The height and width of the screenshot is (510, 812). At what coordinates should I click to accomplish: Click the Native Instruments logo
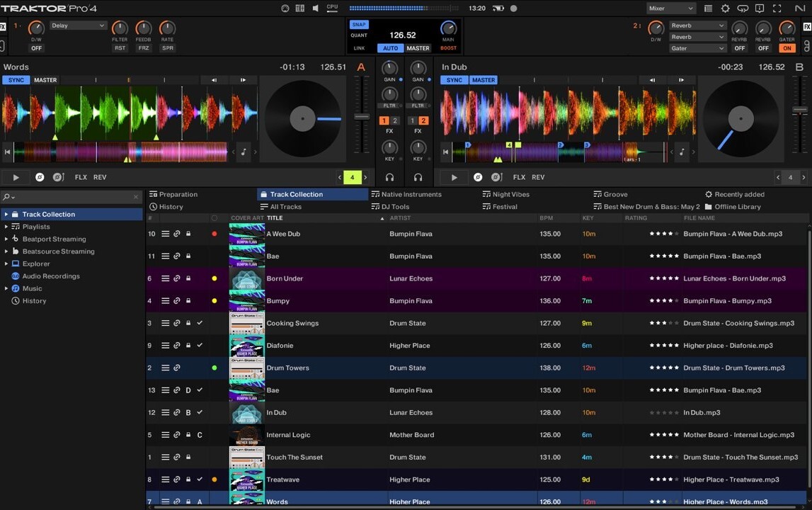[799, 8]
